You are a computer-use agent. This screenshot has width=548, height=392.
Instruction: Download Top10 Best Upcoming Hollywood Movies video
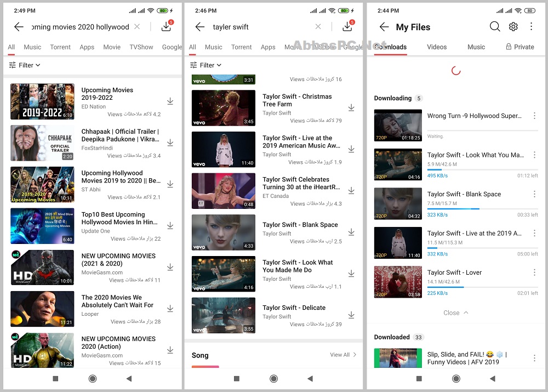[x=170, y=225]
